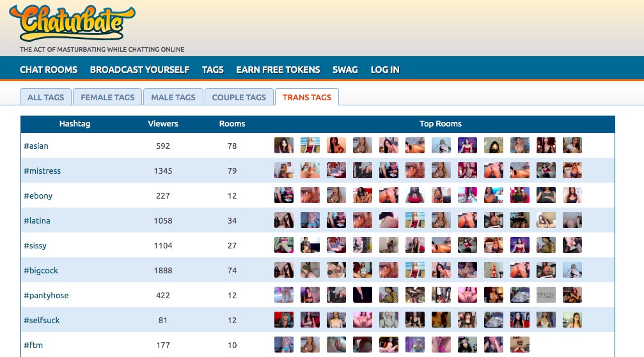Switch to the All Tags tab

pyautogui.click(x=45, y=97)
